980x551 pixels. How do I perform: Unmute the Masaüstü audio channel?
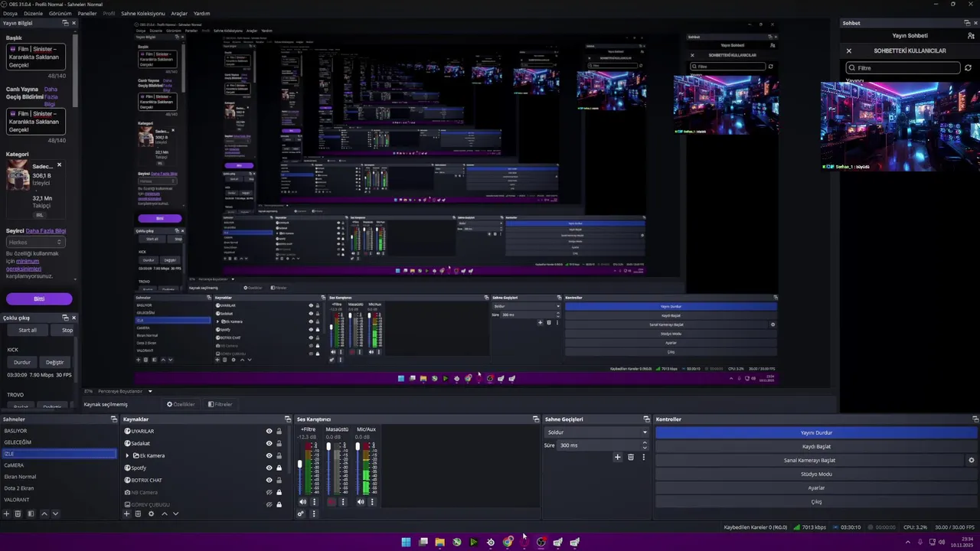332,502
